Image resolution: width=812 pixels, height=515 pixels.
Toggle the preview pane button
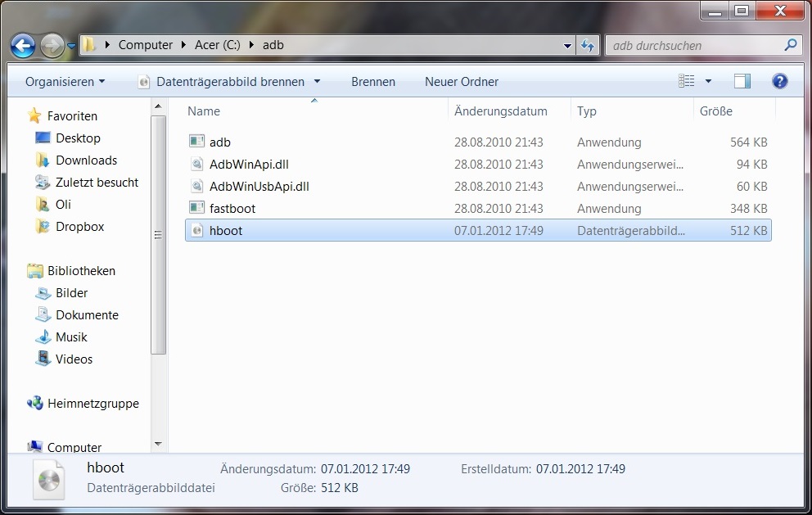coord(742,81)
